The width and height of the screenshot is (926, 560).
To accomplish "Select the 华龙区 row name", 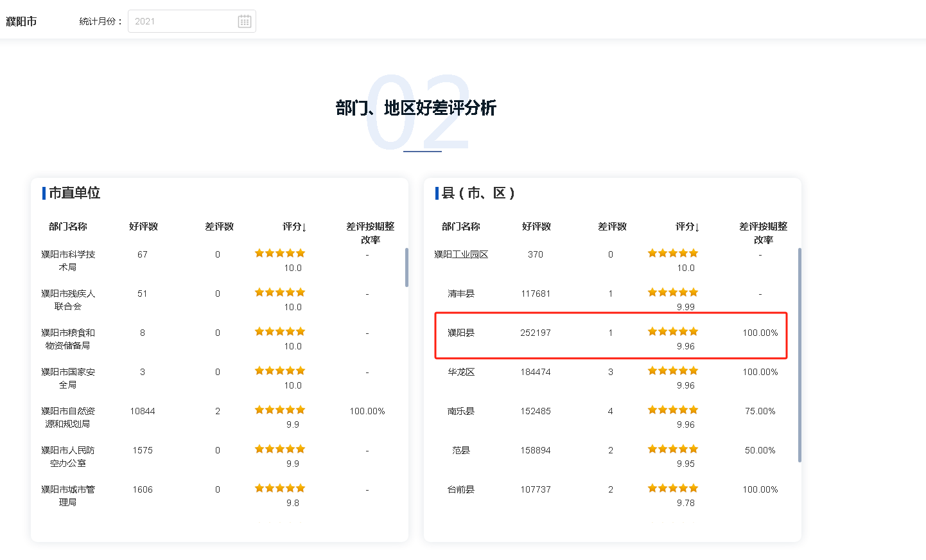I will [461, 372].
